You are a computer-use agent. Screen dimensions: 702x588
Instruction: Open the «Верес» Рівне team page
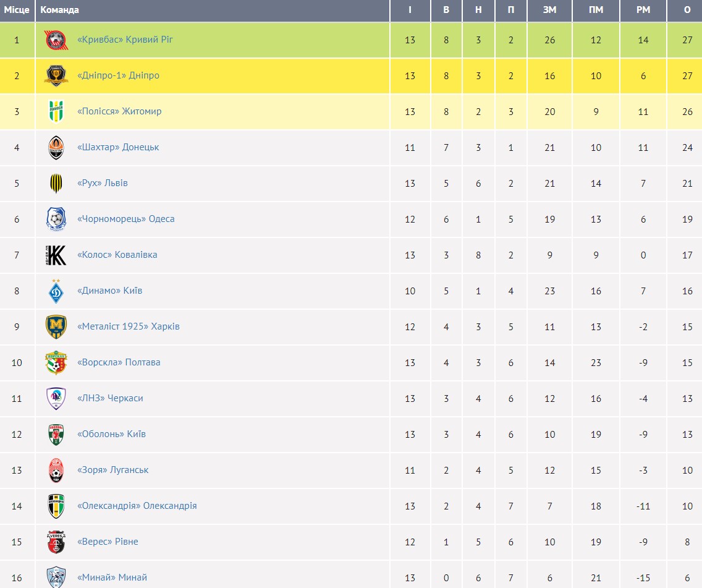[108, 542]
